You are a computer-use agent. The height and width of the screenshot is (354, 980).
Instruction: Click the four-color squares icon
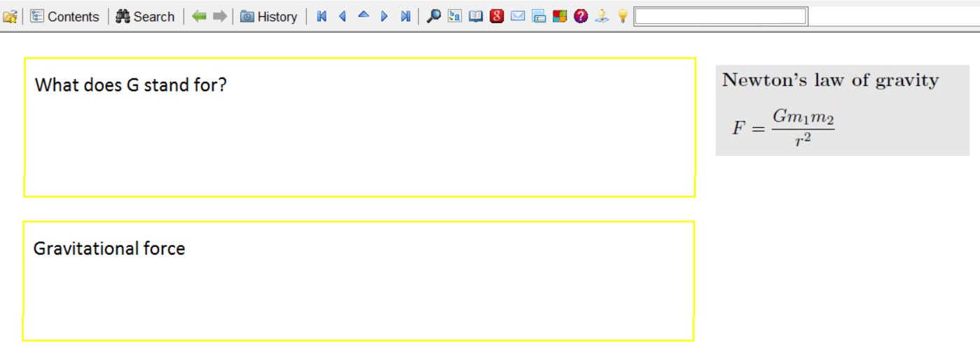coord(559,16)
